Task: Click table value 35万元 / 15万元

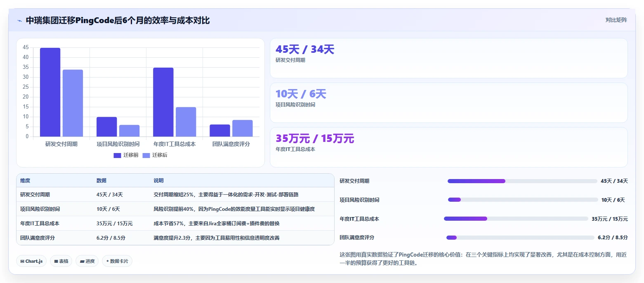Action: (115, 224)
